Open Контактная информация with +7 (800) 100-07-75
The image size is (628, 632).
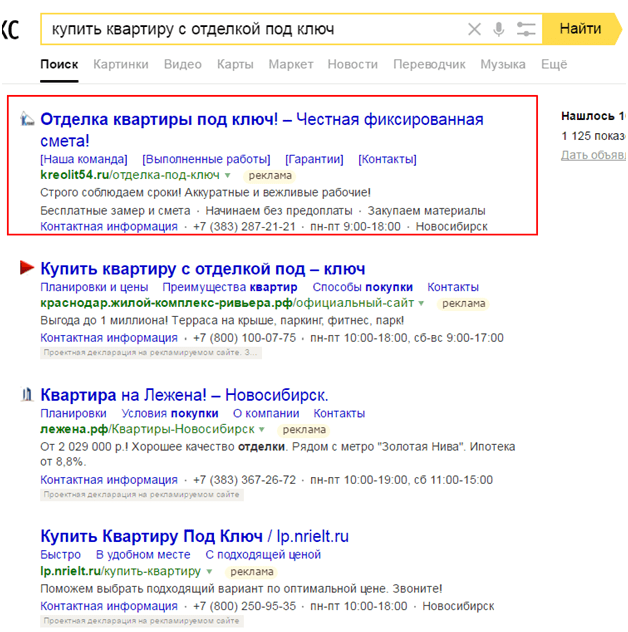[109, 338]
